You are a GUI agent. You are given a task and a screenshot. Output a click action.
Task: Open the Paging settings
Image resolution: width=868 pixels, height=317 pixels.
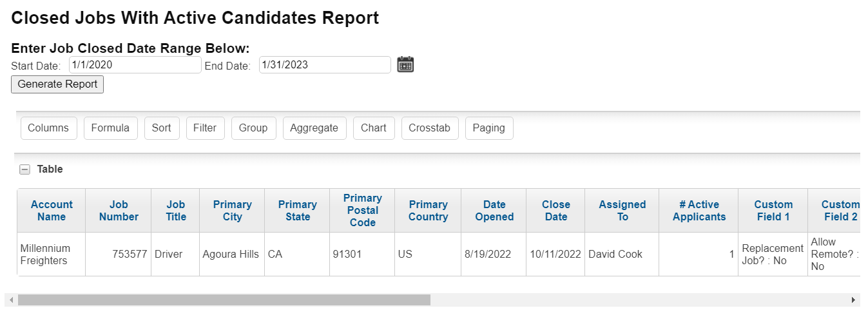pyautogui.click(x=489, y=128)
